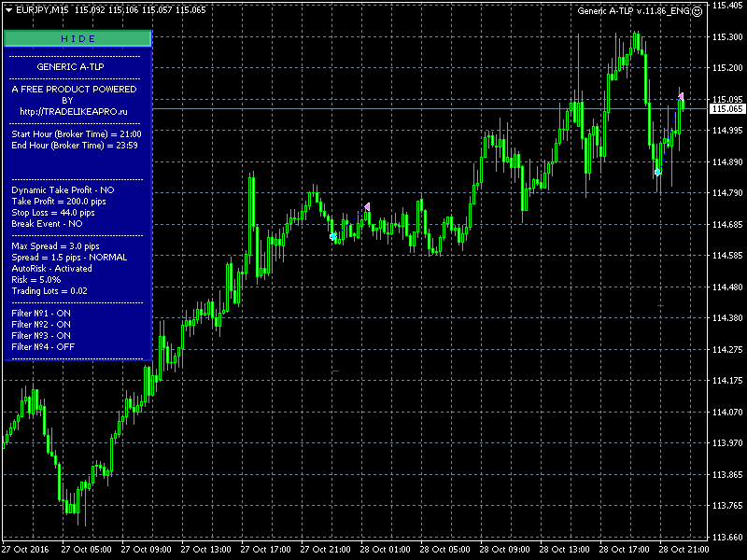The image size is (747, 560).
Task: Click the smiley face expert advisor icon
Action: (697, 11)
